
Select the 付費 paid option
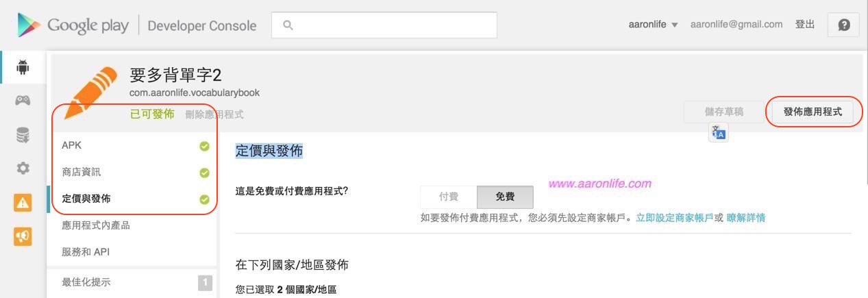(449, 197)
